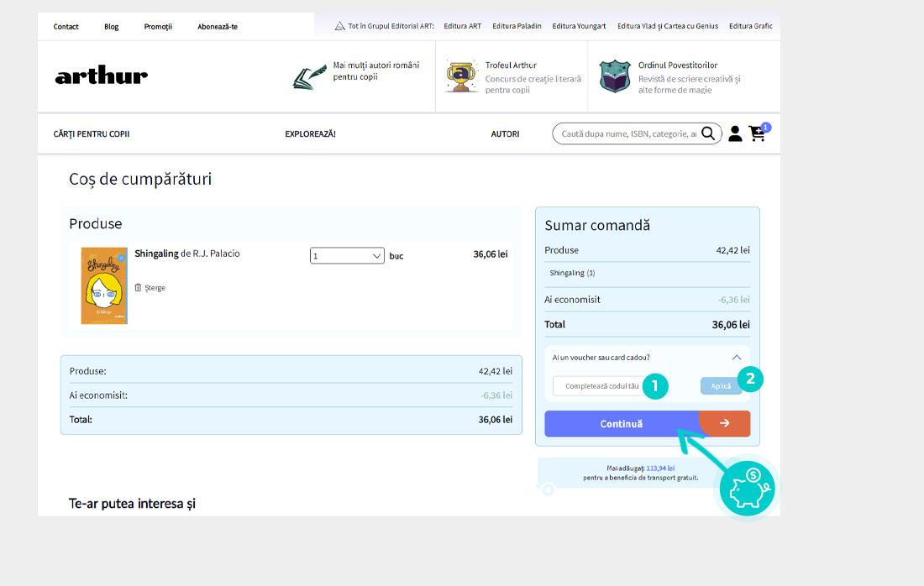Click the Editura Paladin link

click(x=517, y=26)
